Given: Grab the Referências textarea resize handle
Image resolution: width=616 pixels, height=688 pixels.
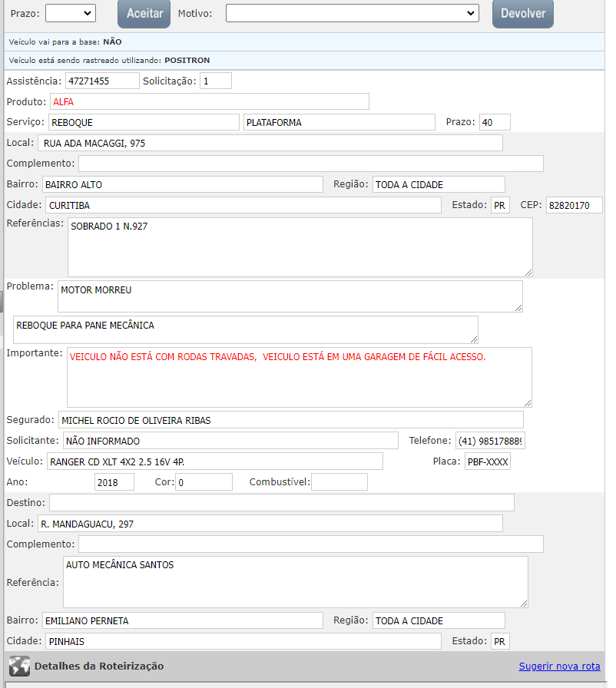Looking at the screenshot, I should [x=528, y=272].
